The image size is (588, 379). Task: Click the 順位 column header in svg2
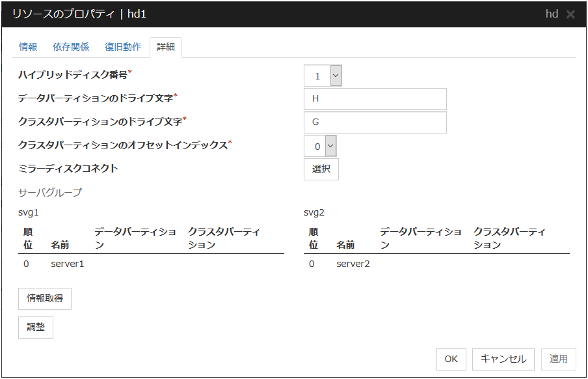pyautogui.click(x=314, y=238)
